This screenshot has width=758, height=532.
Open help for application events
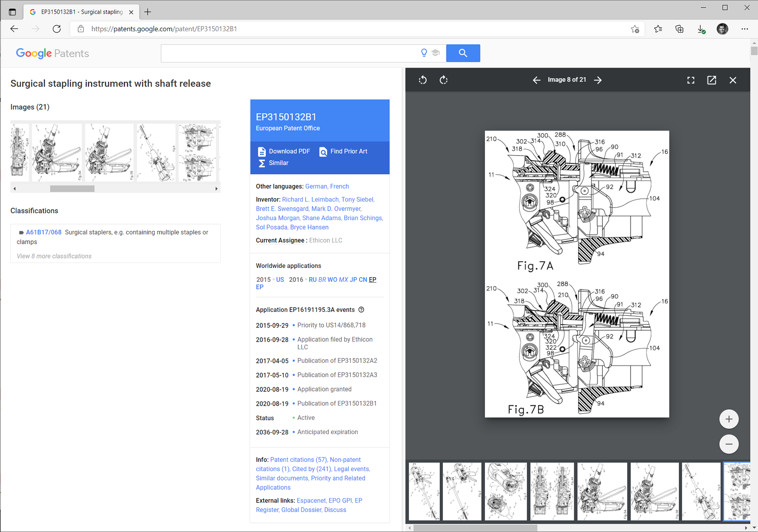[x=361, y=310]
